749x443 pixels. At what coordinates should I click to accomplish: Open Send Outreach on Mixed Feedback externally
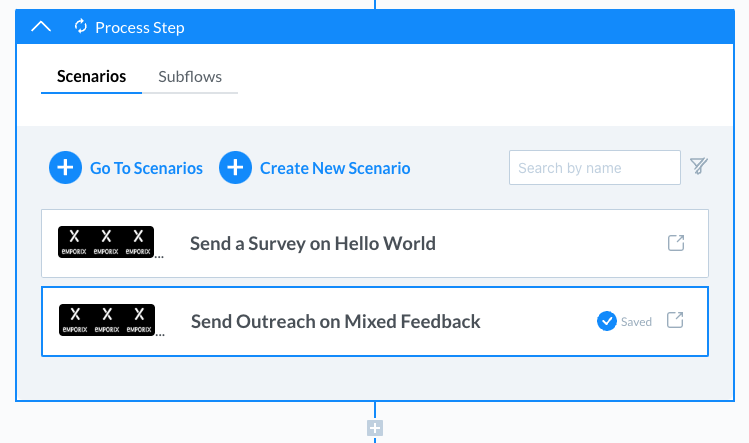(x=675, y=320)
